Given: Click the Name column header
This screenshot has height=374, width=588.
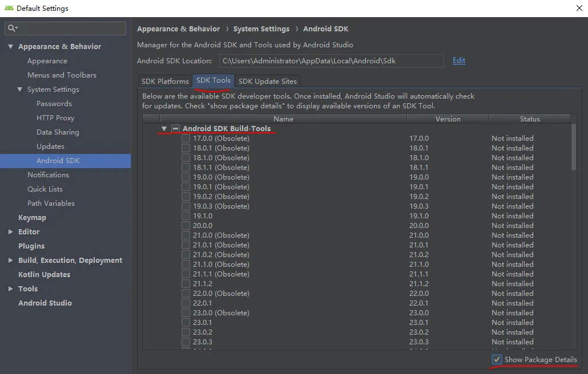Looking at the screenshot, I should click(x=283, y=119).
